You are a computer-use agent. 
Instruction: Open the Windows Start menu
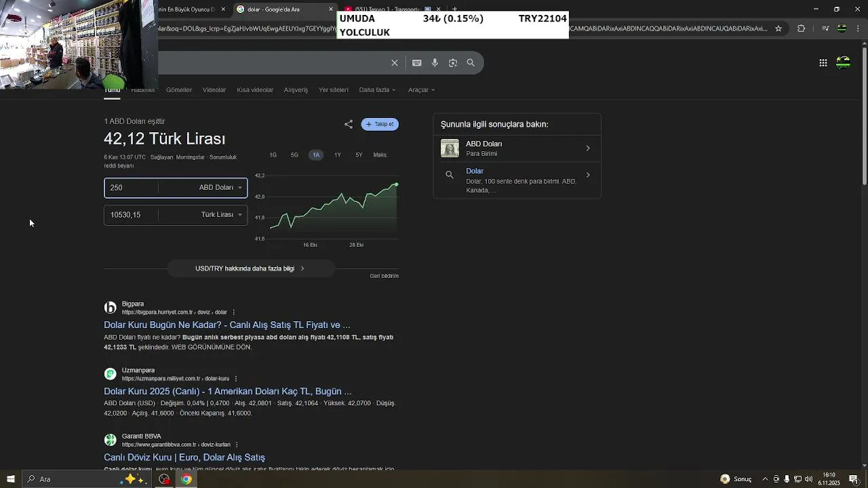pos(11,479)
